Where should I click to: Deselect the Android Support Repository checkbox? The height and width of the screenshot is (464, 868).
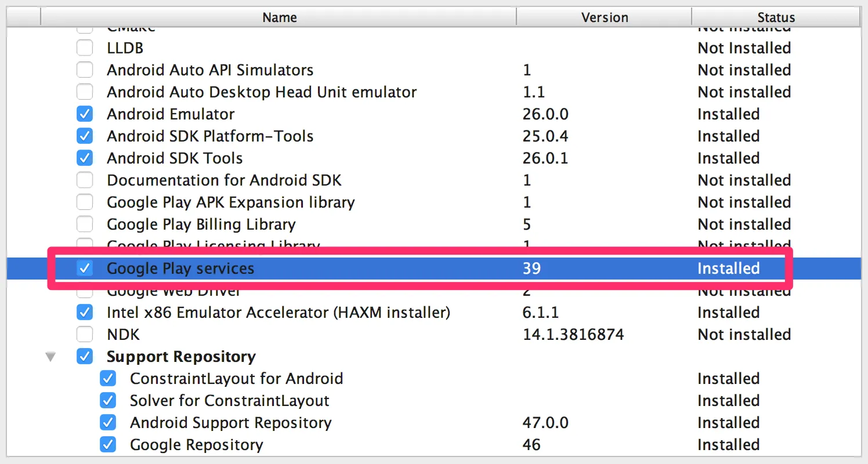(x=108, y=423)
